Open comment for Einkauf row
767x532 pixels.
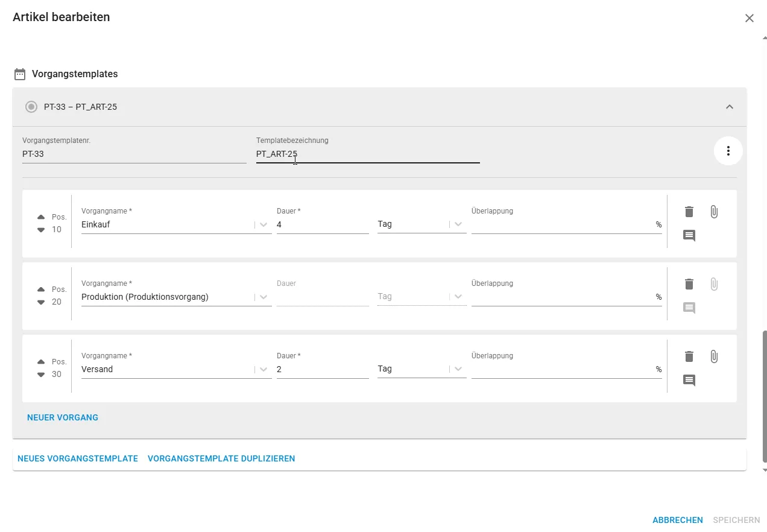pos(689,236)
